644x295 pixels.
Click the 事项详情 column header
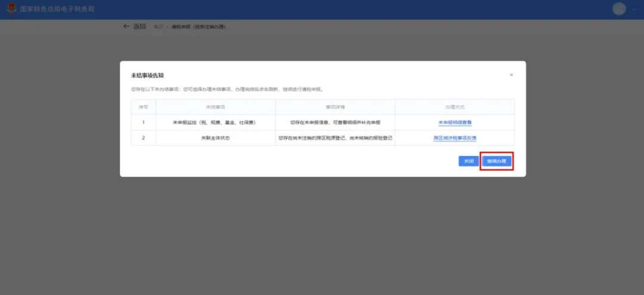tap(336, 107)
